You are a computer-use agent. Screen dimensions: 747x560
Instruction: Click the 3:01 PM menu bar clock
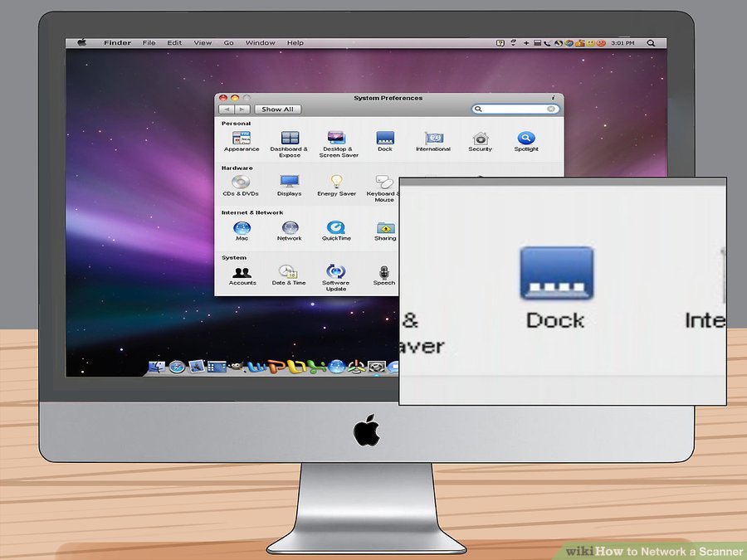click(622, 43)
